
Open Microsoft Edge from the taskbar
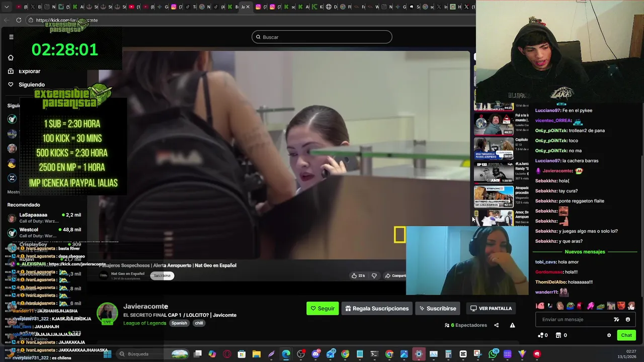coord(286,354)
